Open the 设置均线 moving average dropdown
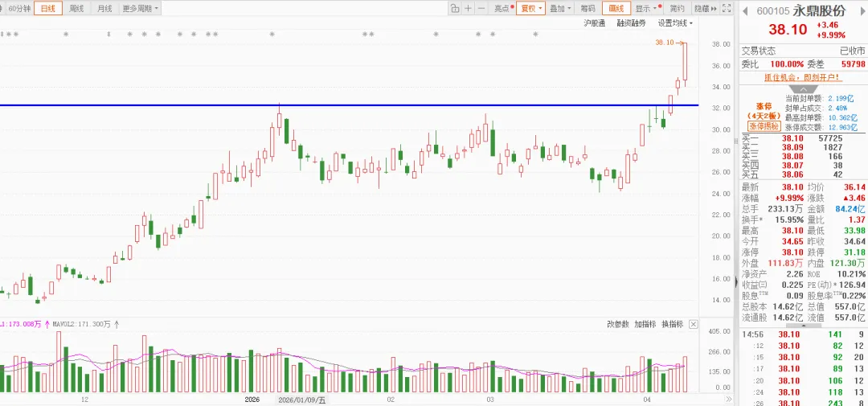Screen dimensions: 868x406 (x=675, y=23)
